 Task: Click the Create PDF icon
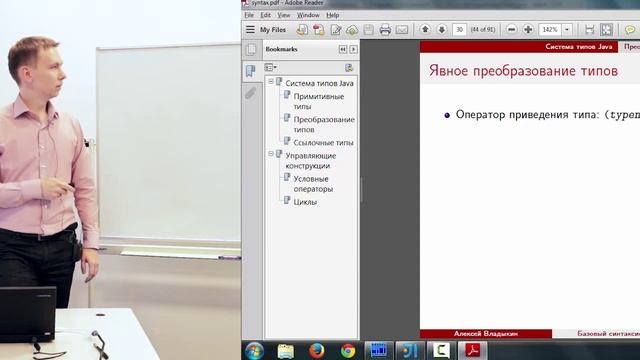(x=319, y=29)
